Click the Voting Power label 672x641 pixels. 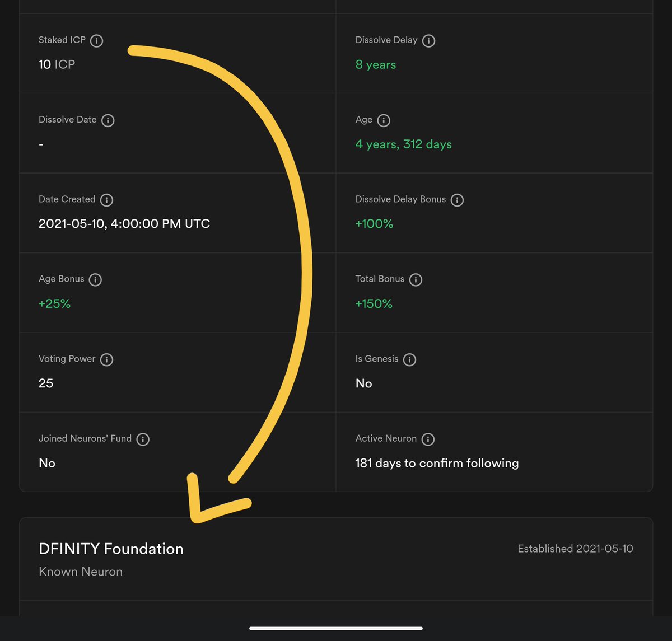[67, 359]
